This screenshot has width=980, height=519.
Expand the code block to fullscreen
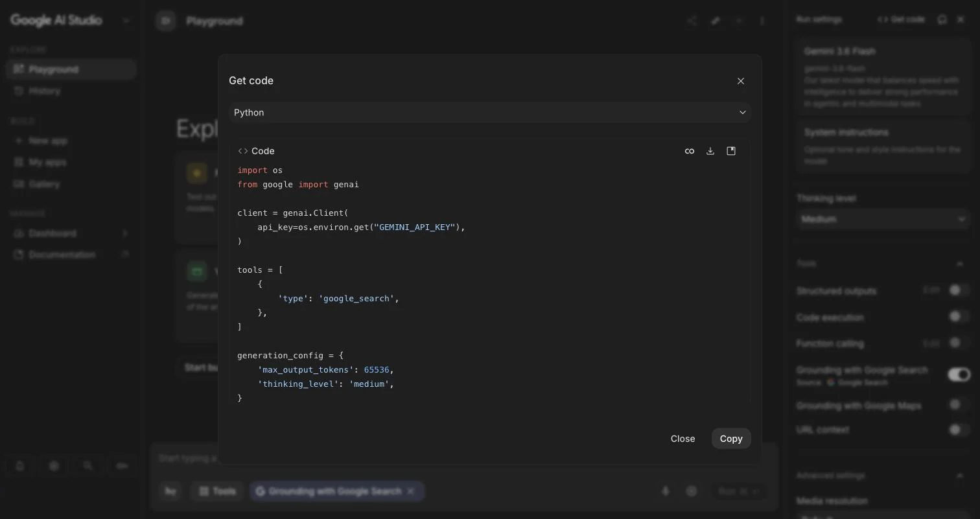[731, 151]
